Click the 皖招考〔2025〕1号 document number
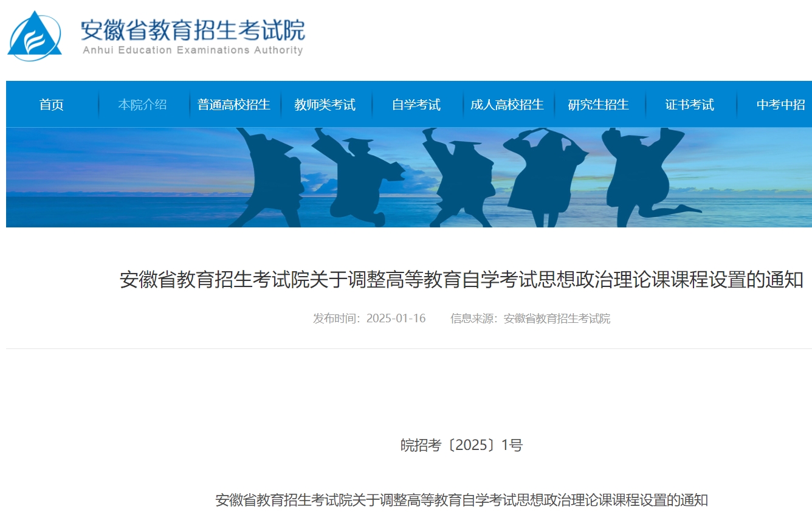This screenshot has height=512, width=812. click(462, 445)
